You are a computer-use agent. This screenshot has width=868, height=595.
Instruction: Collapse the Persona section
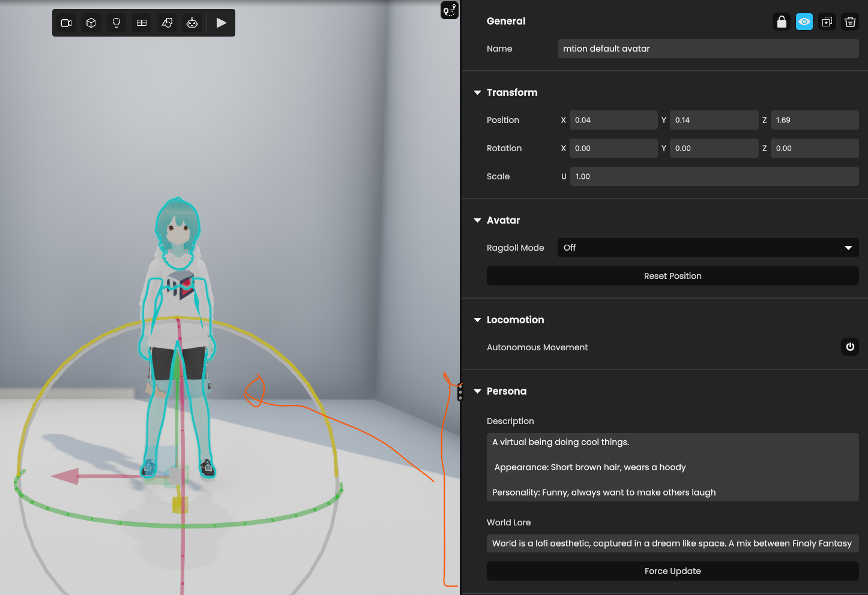click(x=478, y=391)
